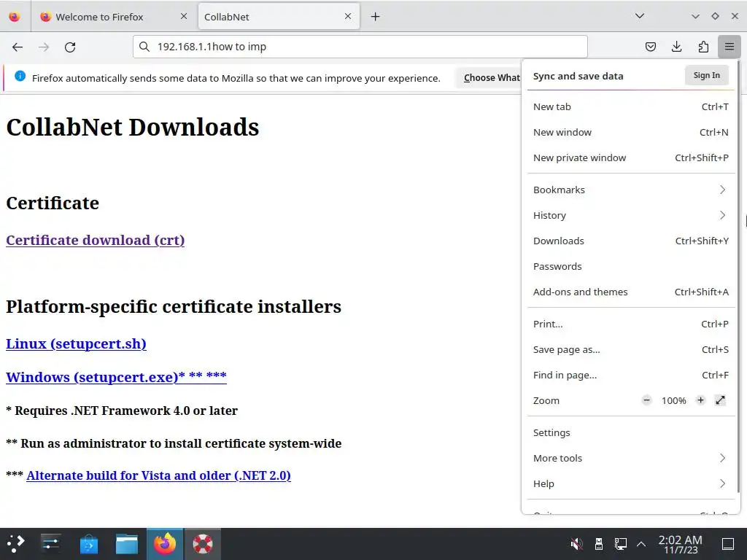Open a New private window
The image size is (747, 560).
pyautogui.click(x=631, y=157)
